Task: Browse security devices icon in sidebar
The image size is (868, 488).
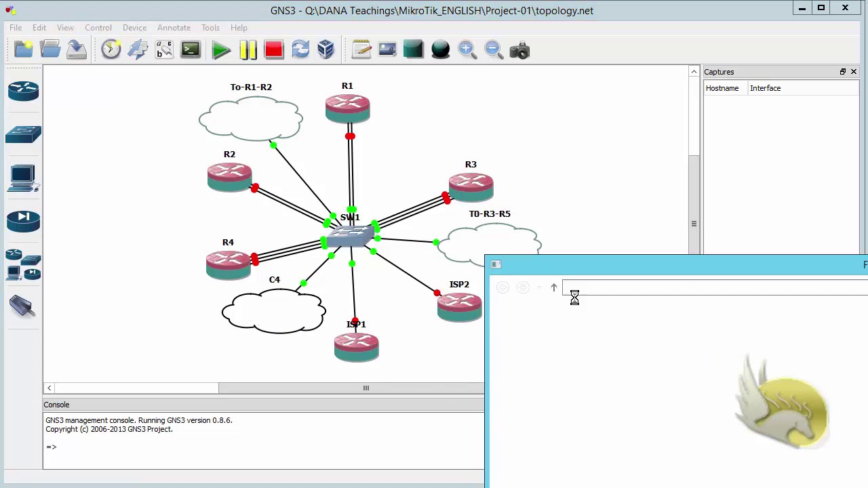Action: pos(23,221)
